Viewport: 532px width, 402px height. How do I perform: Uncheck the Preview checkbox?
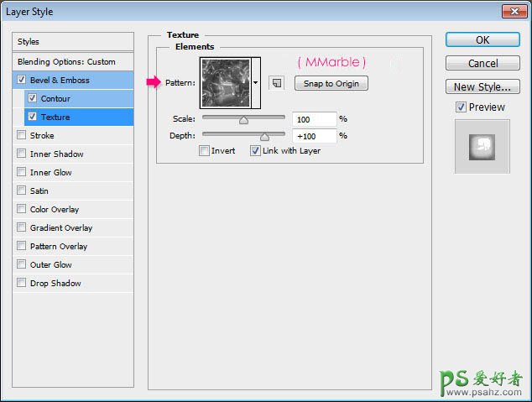coord(461,107)
